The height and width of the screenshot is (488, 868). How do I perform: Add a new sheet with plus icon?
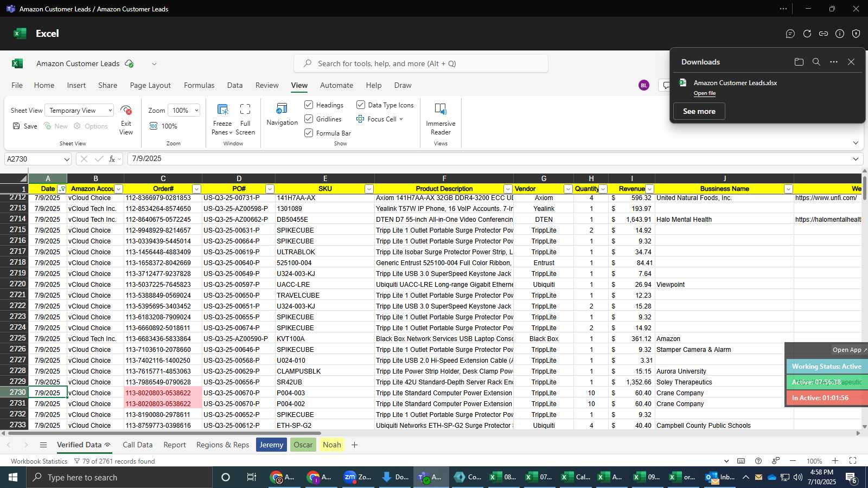click(x=354, y=445)
